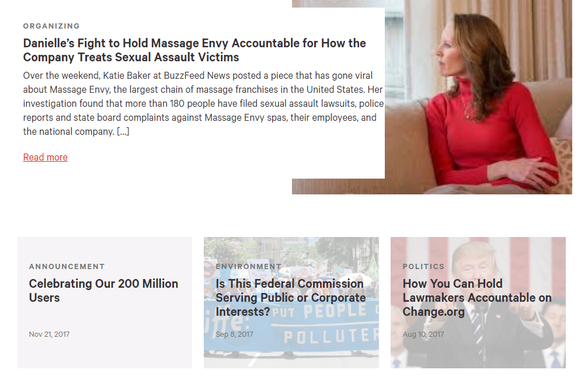Open the Federal Commission environment article
This screenshot has height=380, width=588.
[291, 298]
